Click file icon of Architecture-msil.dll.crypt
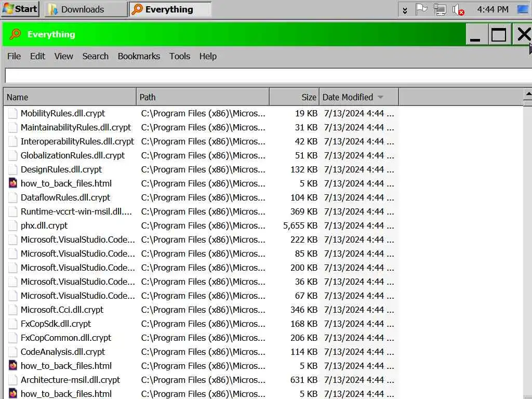Screen dimensions: 532x399 13,380
